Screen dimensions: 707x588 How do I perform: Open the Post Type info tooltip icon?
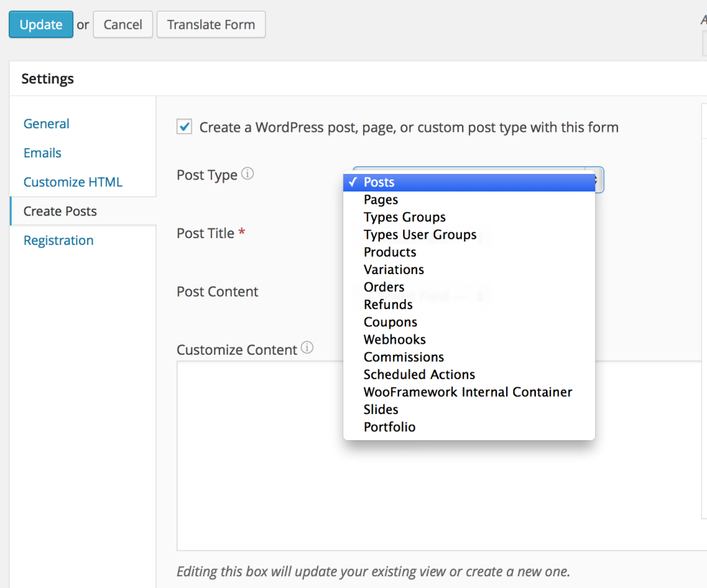(x=249, y=174)
